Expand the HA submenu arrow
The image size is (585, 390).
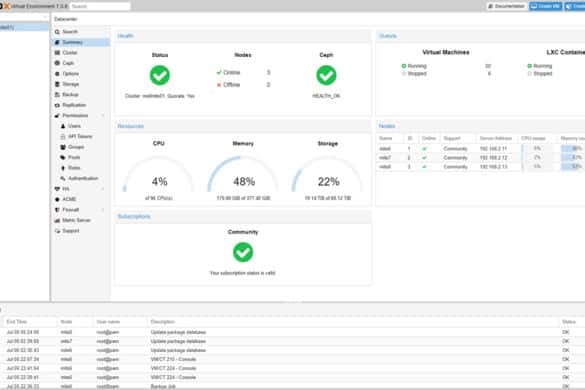coord(103,189)
